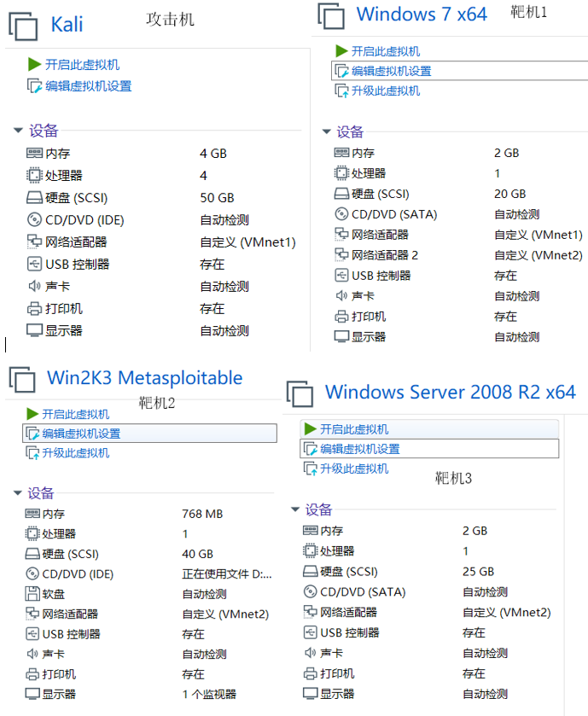Select Server 2008's 处理器 row label
Screen dimensions: 588x716
[337, 551]
